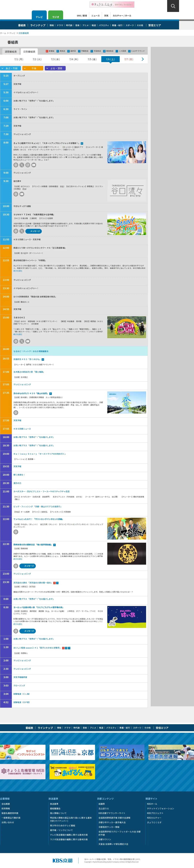Select the 7/1 (月) date tab
The width and height of the screenshot is (194, 868).
pyautogui.click(x=19, y=59)
